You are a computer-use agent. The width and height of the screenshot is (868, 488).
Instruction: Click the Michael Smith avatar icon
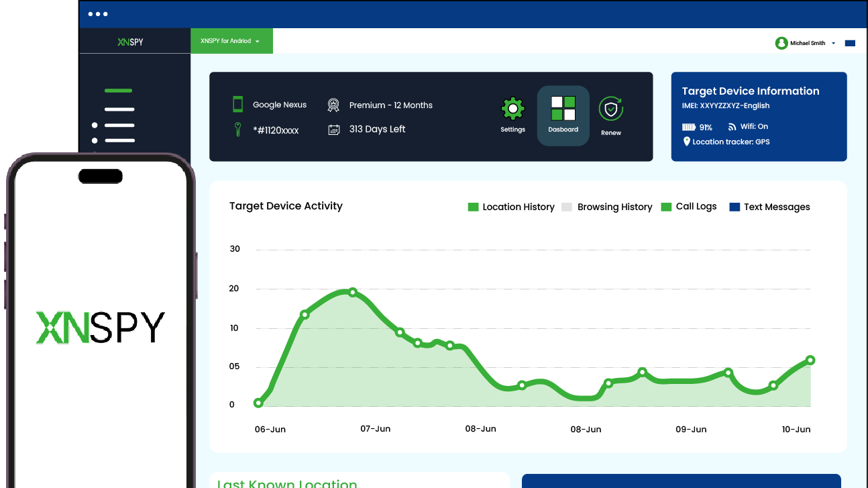click(781, 43)
